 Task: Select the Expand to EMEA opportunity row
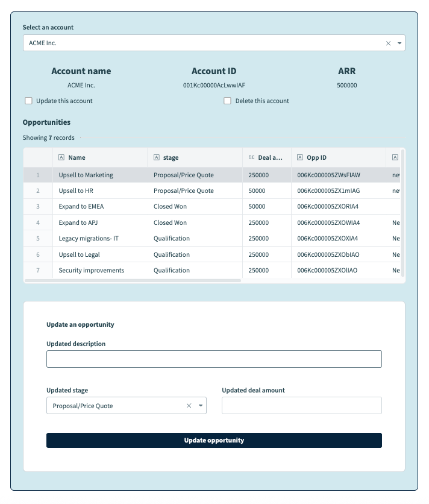(x=81, y=206)
